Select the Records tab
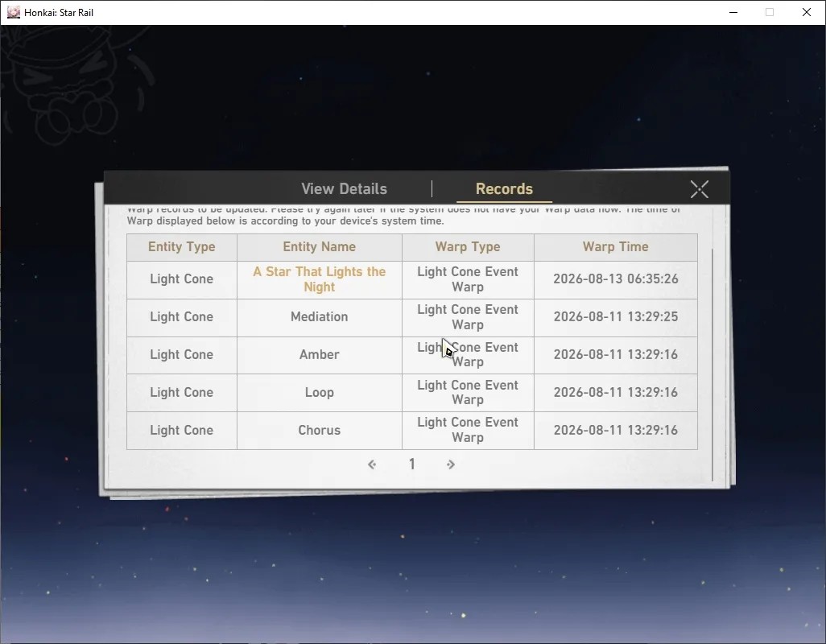This screenshot has height=644, width=826. [x=504, y=188]
